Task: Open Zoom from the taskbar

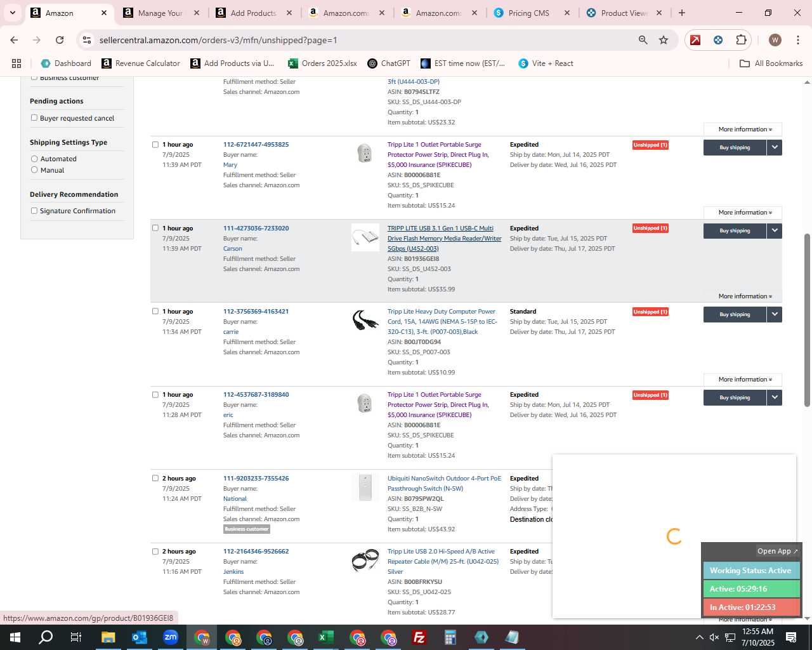Action: tap(170, 637)
